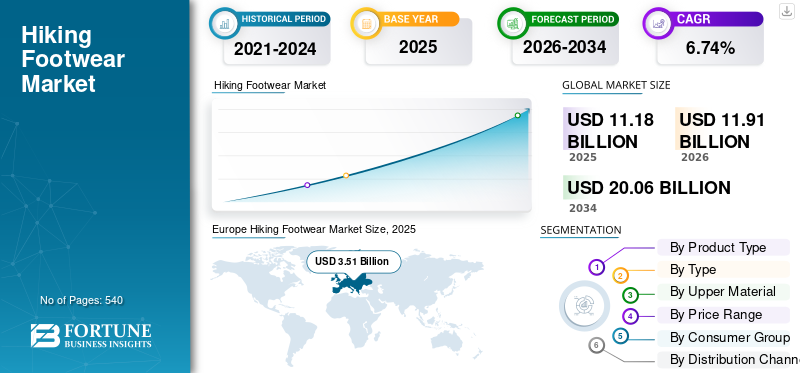
Task: Click the No of Pages: 540 text
Action: 82,300
